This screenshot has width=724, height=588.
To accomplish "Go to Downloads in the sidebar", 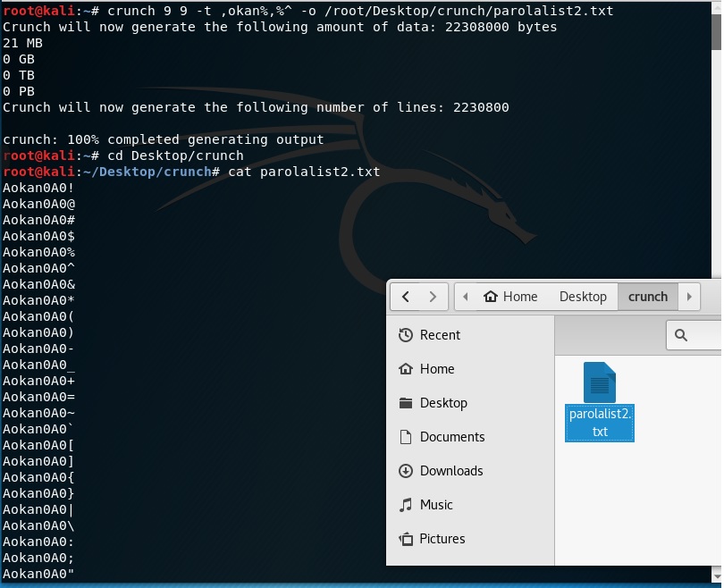I will [450, 471].
